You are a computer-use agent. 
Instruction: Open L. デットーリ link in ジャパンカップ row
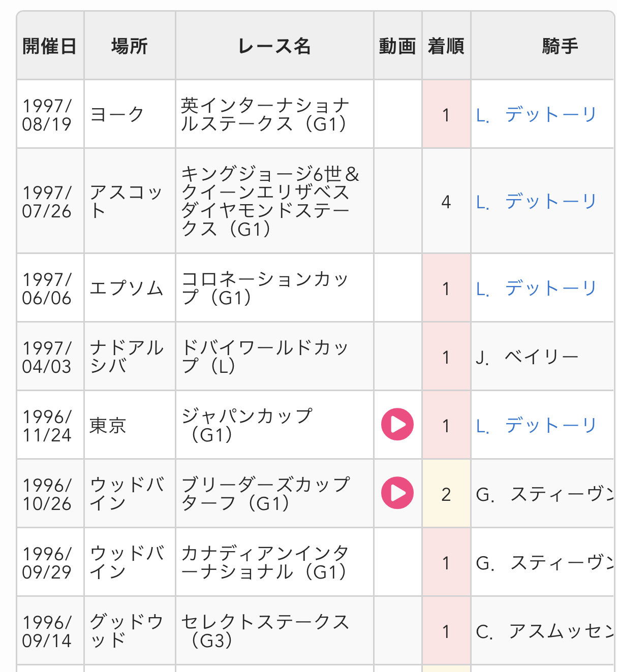536,426
